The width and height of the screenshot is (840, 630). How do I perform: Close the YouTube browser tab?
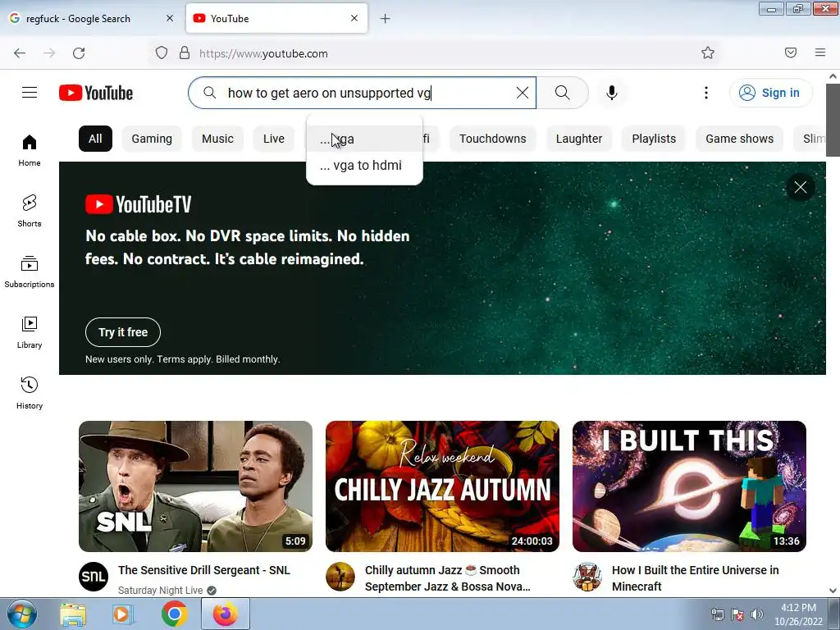point(354,18)
